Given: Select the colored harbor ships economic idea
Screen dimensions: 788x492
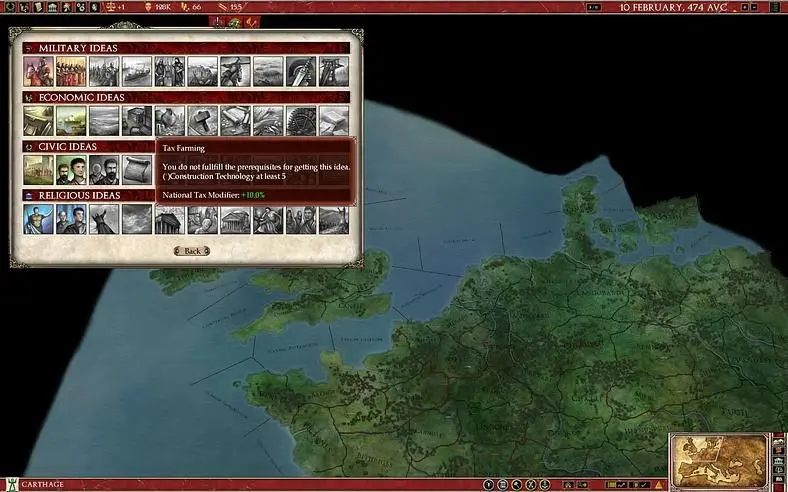Looking at the screenshot, I should [x=71, y=121].
